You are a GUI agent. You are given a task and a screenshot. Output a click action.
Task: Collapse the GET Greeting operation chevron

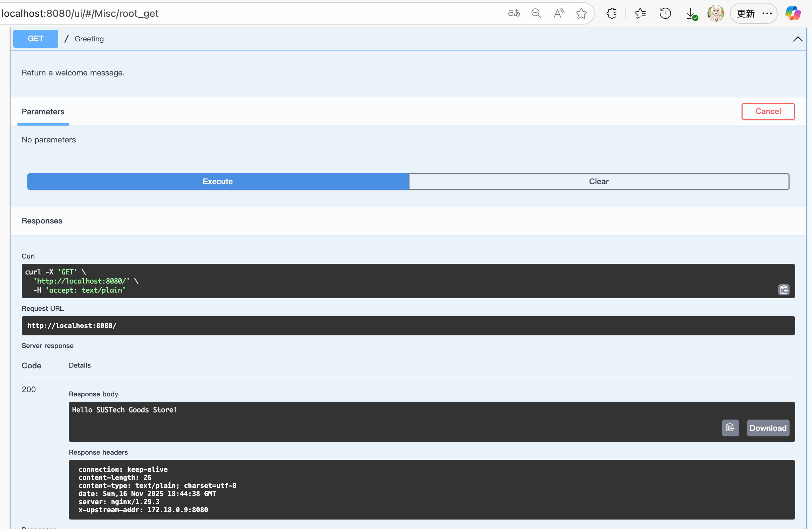[x=798, y=39]
